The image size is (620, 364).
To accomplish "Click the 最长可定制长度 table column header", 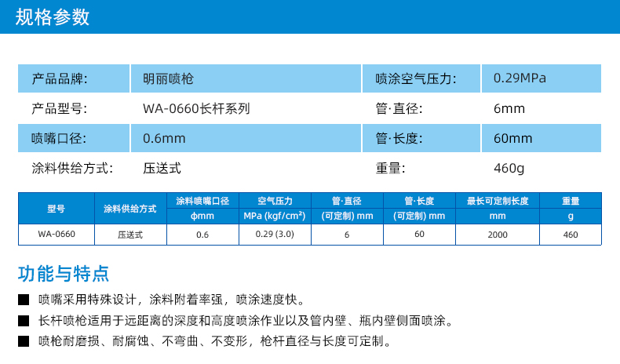I will point(498,201).
